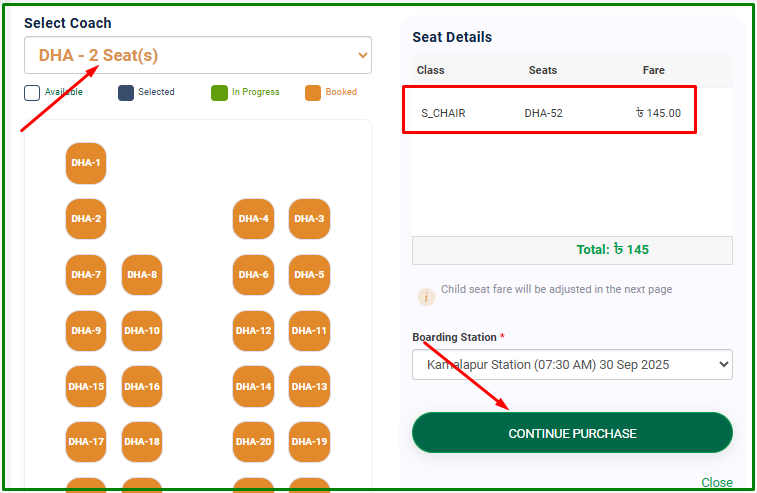Image resolution: width=757 pixels, height=493 pixels.
Task: Select seat DHA-13
Action: pos(309,387)
